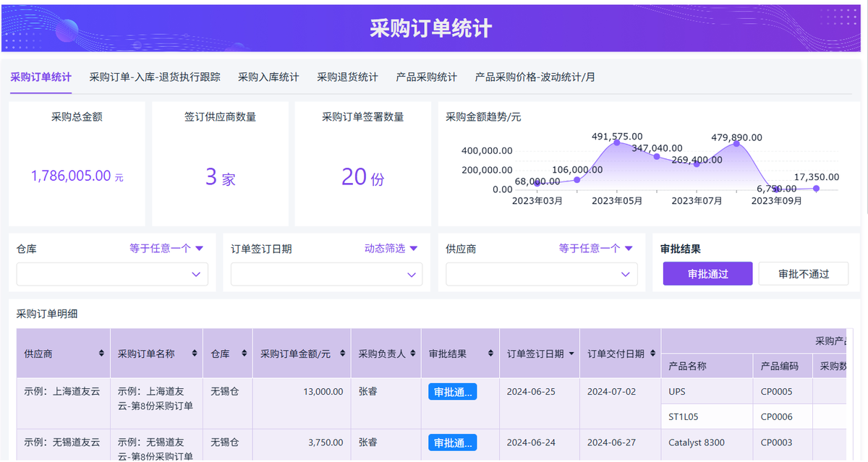This screenshot has width=868, height=462.
Task: Click sort icon on 采购订单名称 column
Action: pyautogui.click(x=194, y=354)
